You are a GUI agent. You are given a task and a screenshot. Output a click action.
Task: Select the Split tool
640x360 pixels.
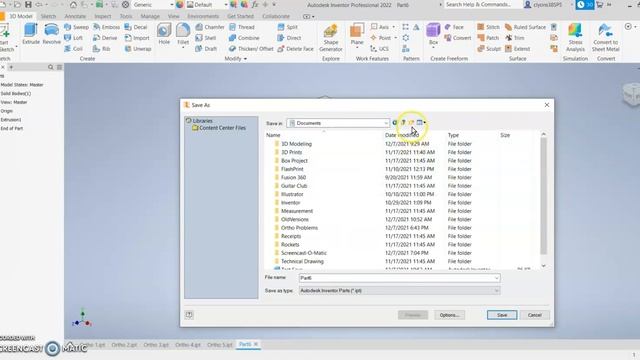coord(287,27)
